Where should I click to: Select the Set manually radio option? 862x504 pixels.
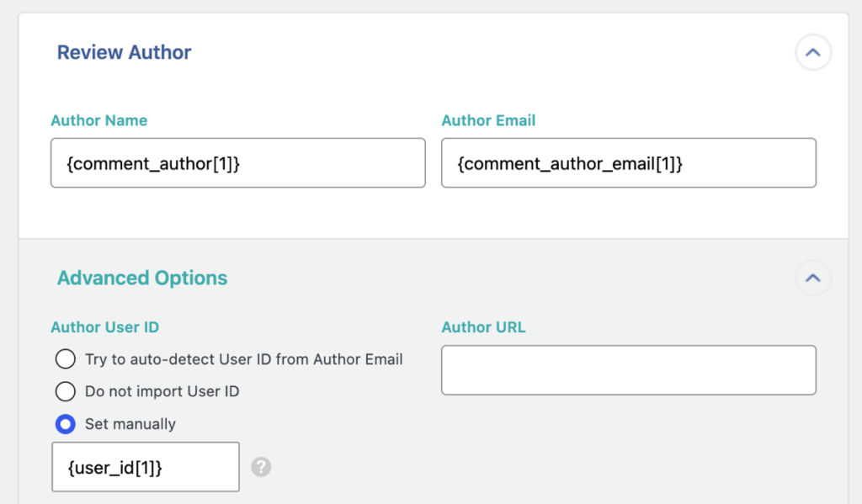(x=66, y=424)
